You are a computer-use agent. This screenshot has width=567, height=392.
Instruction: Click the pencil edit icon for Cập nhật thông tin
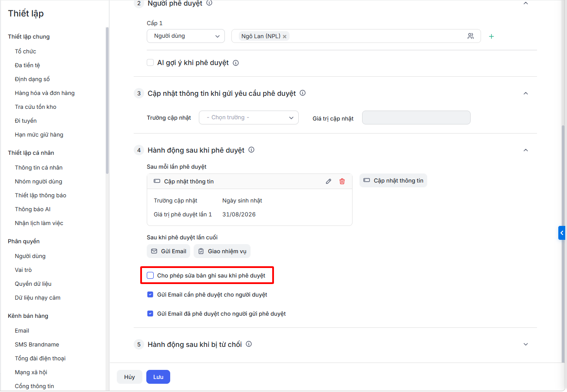pyautogui.click(x=329, y=181)
